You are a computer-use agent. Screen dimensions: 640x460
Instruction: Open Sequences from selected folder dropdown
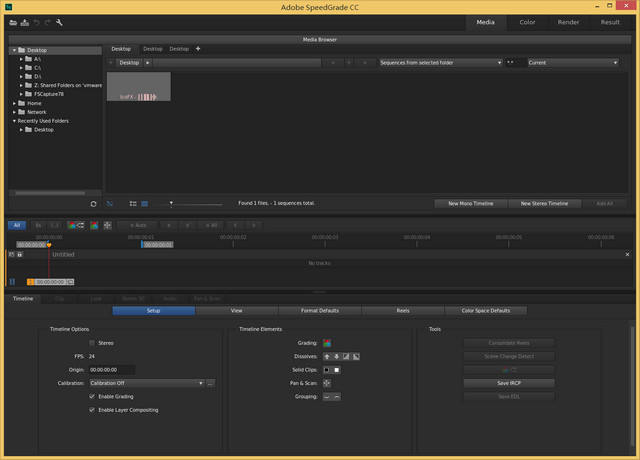pos(440,62)
